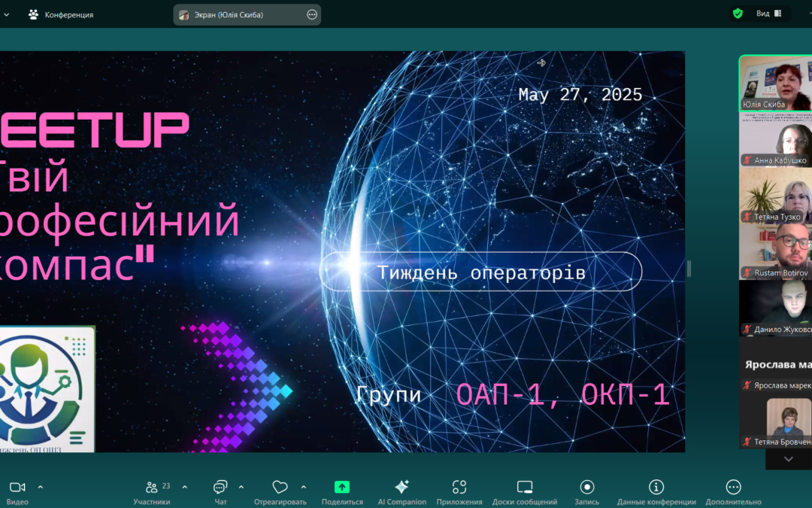Click the AI Companion icon
Viewport: 812px width, 508px height.
point(402,485)
